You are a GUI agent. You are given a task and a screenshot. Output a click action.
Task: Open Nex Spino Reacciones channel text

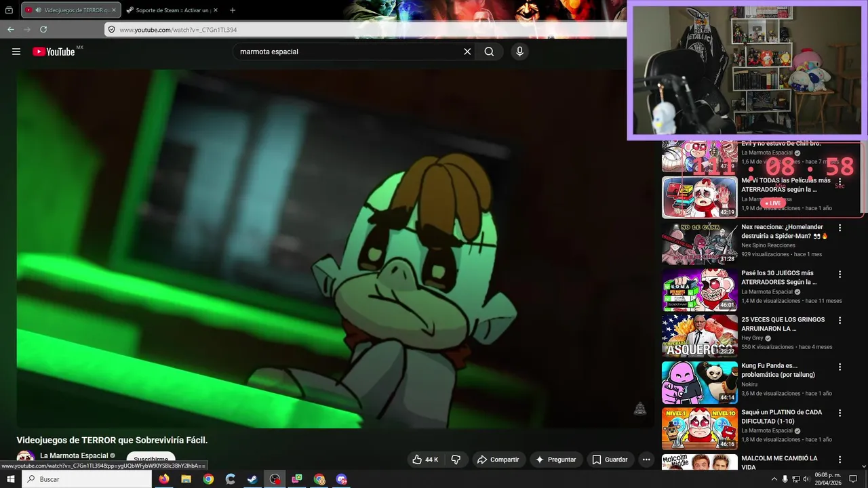(x=768, y=245)
